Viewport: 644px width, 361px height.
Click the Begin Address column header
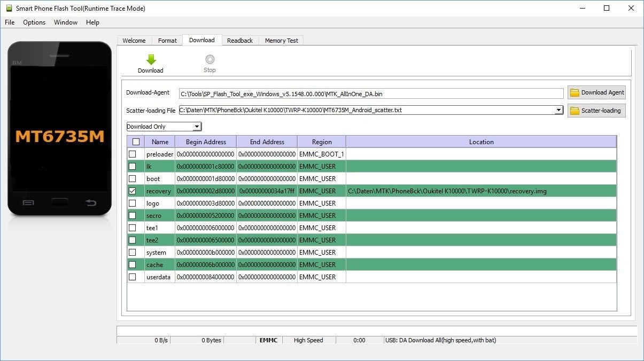click(206, 142)
